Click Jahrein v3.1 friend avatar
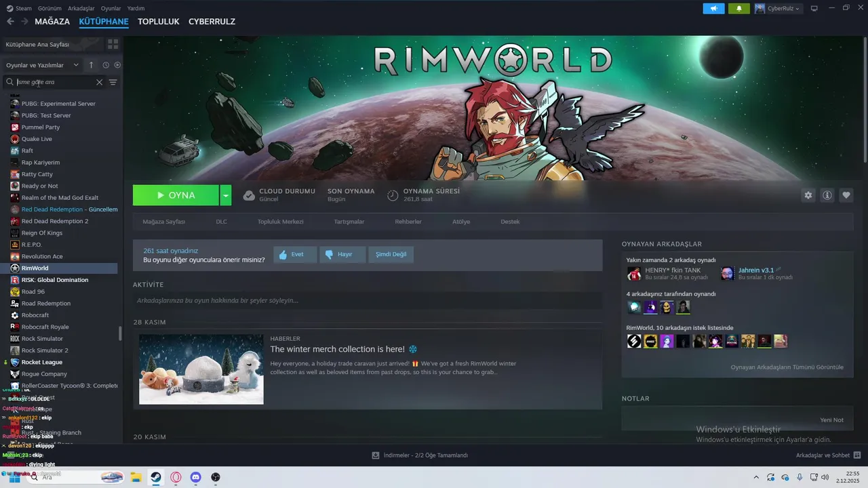 pyautogui.click(x=728, y=274)
